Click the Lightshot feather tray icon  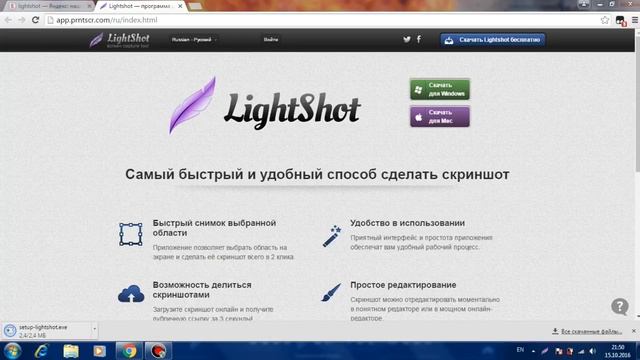coord(545,351)
